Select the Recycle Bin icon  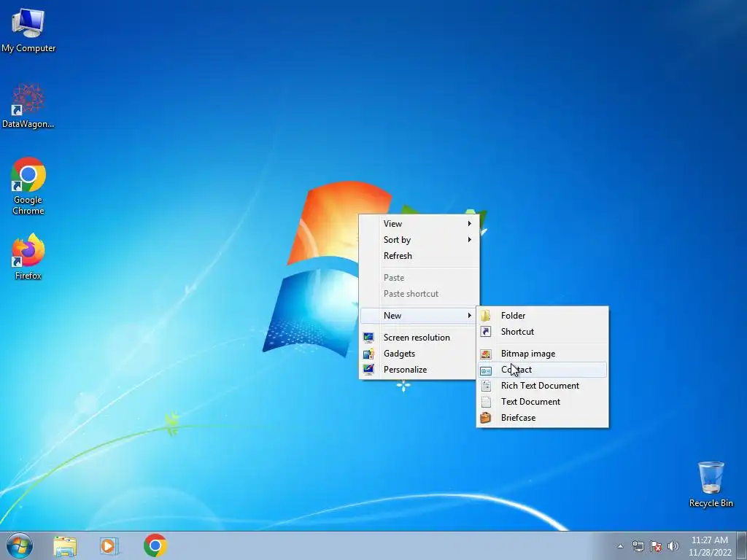(711, 484)
